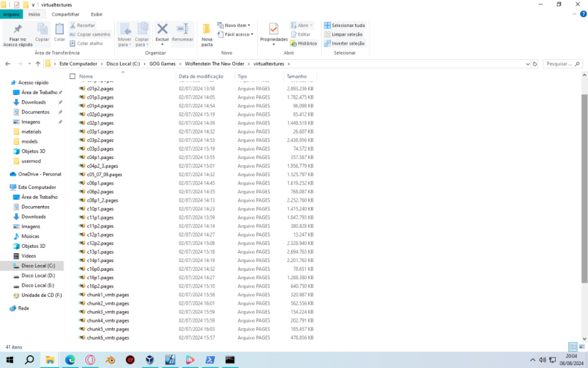The image size is (588, 368).
Task: Click Selecionar tudo in the ribbon
Action: (344, 25)
